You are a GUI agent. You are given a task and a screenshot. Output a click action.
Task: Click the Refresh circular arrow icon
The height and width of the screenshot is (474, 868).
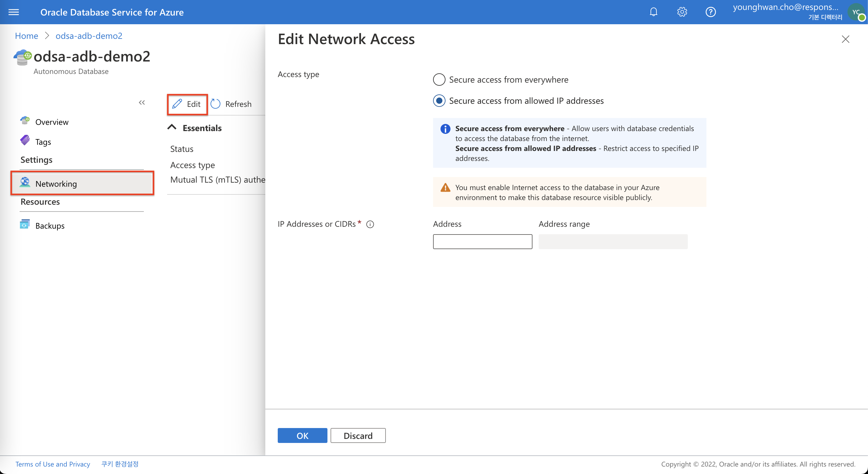[x=215, y=104]
